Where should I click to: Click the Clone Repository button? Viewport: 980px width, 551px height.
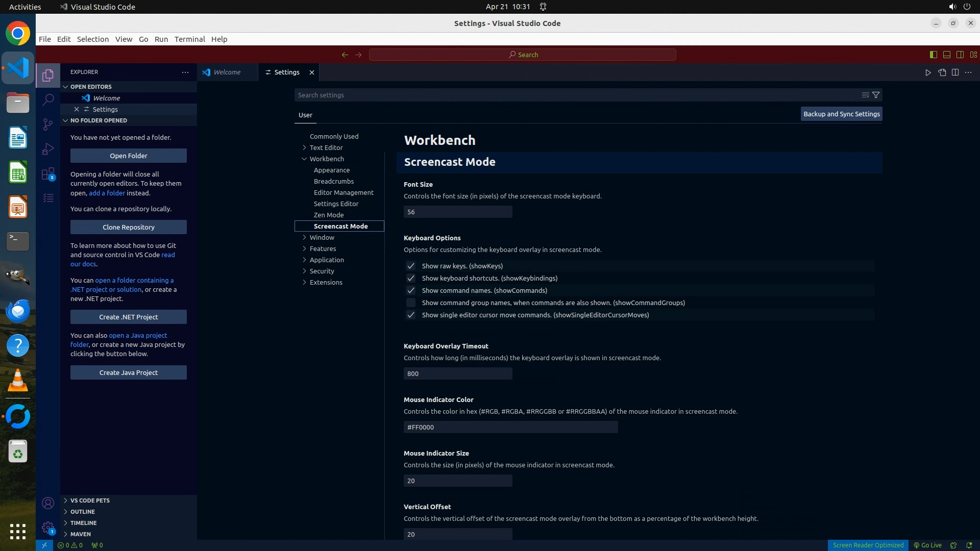tap(128, 227)
